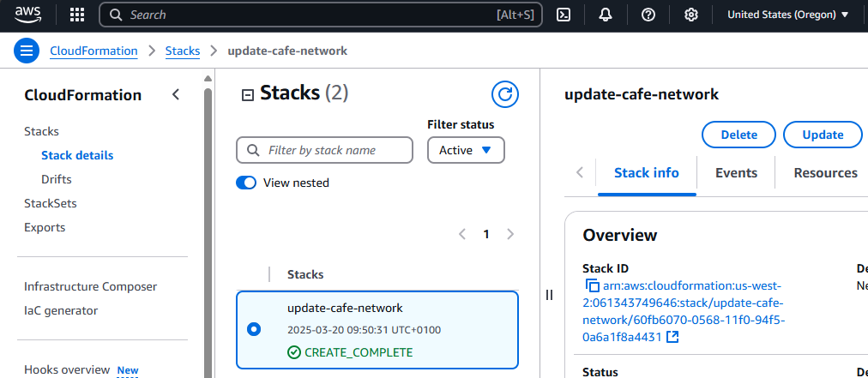868x378 pixels.
Task: Open Drifts in side navigation
Action: tap(57, 179)
